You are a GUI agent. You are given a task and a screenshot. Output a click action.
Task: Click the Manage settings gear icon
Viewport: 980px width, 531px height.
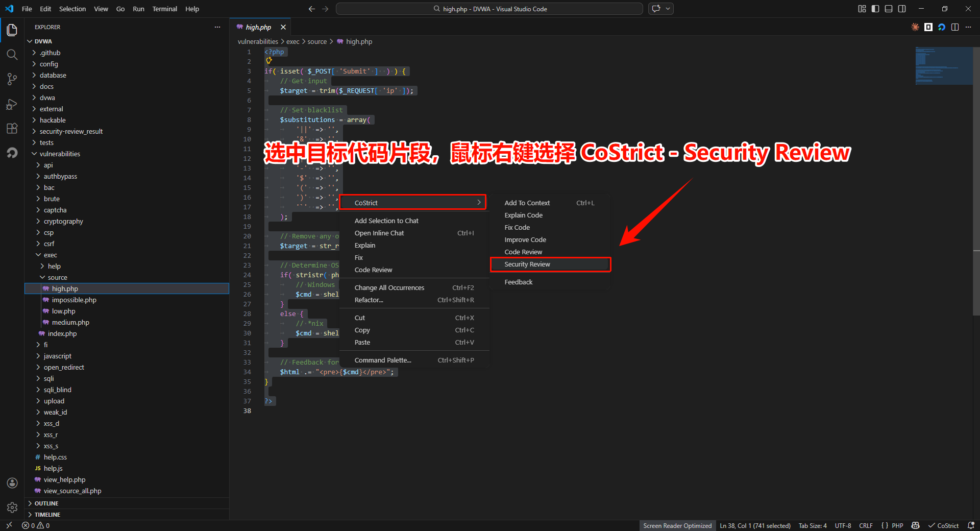[x=12, y=508]
